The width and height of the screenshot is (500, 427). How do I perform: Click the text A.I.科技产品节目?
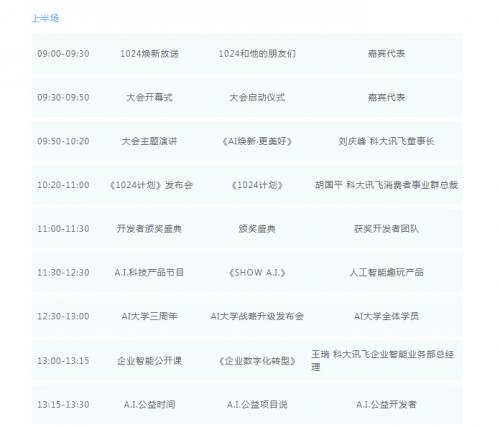[149, 273]
